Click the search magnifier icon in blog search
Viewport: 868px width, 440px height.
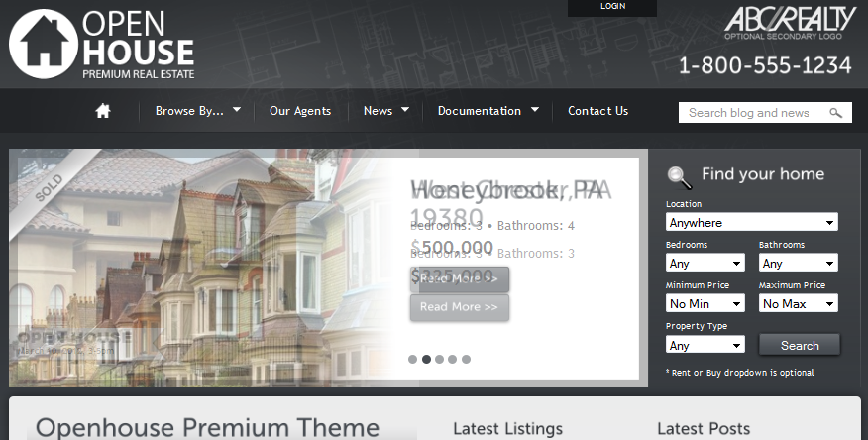[836, 113]
